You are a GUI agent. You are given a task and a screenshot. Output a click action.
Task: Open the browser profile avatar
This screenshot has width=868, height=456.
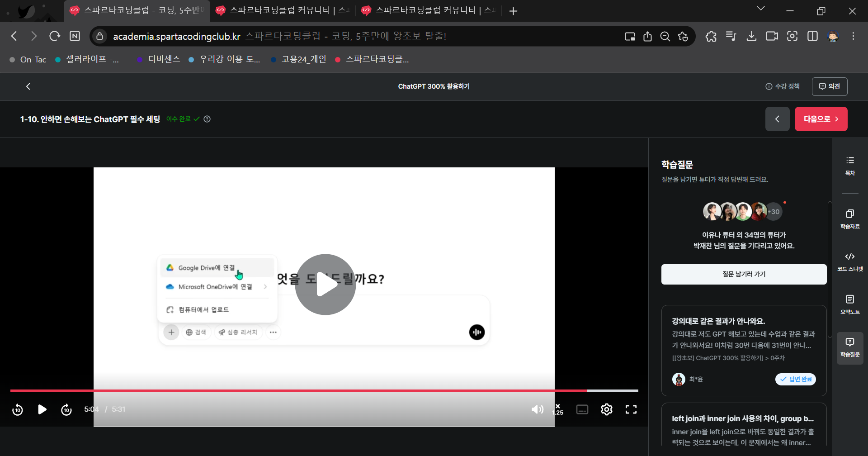(x=833, y=36)
